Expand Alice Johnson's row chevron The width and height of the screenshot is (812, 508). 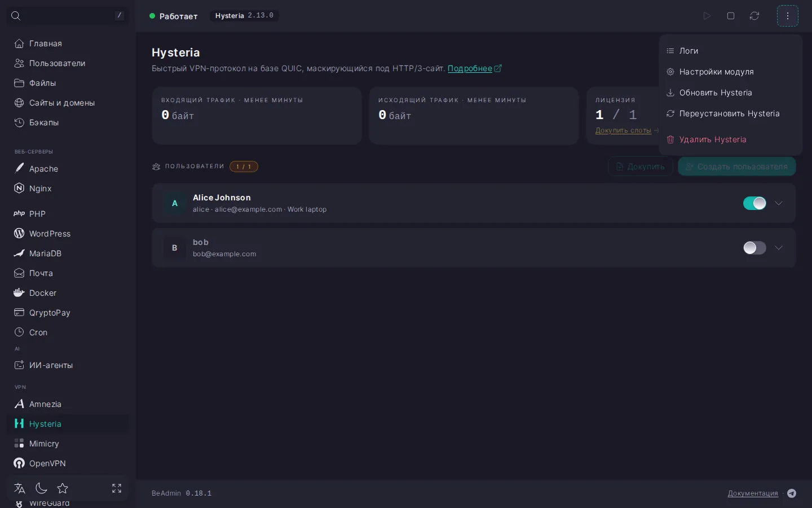[x=779, y=203]
